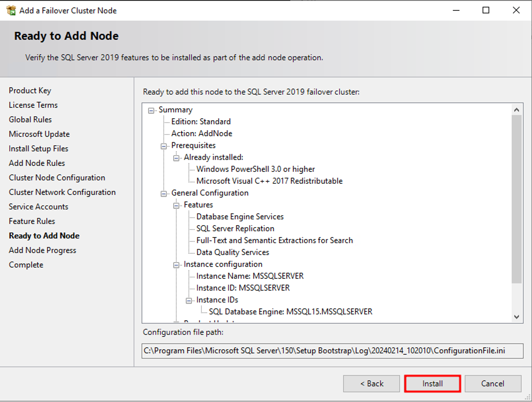This screenshot has width=532, height=402.
Task: Open the Cluster Network Configuration step
Action: point(62,192)
